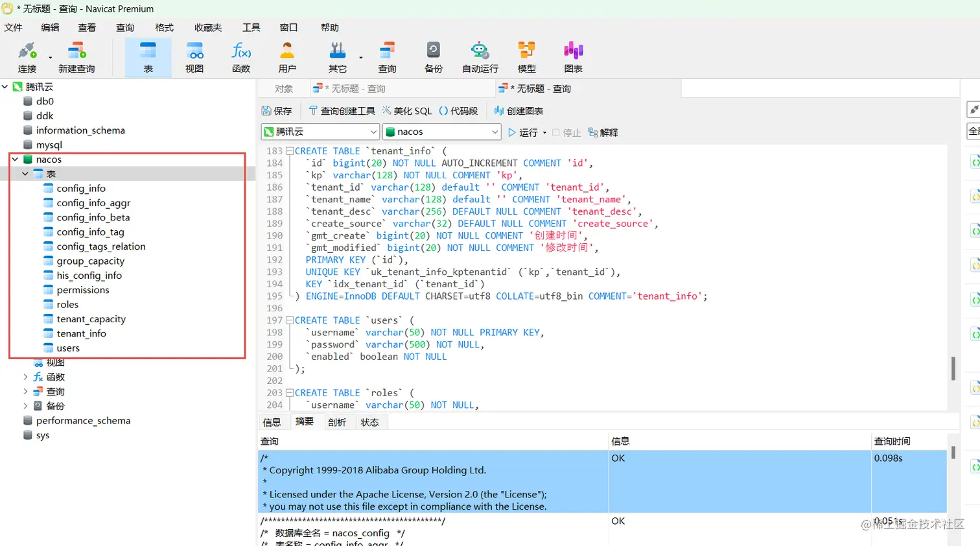The height and width of the screenshot is (546, 980).
Task: Open the 查询创建工具 query builder
Action: tap(342, 111)
